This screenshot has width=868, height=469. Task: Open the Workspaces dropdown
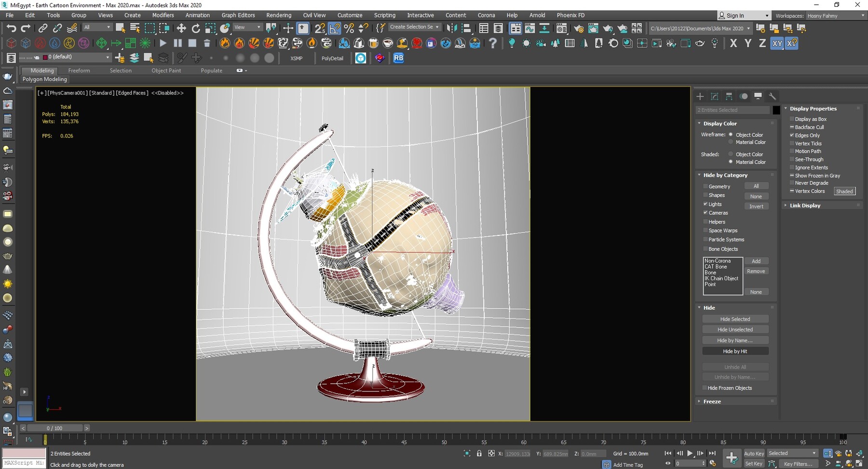835,15
